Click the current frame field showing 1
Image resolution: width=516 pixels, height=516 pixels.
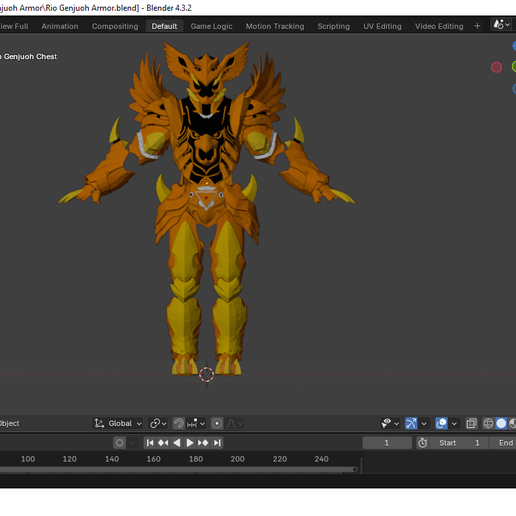pyautogui.click(x=387, y=443)
